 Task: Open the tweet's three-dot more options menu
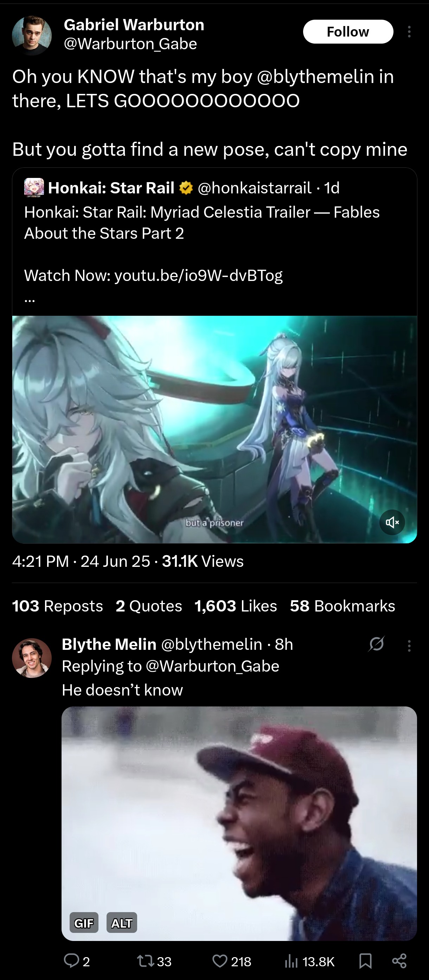[x=409, y=32]
